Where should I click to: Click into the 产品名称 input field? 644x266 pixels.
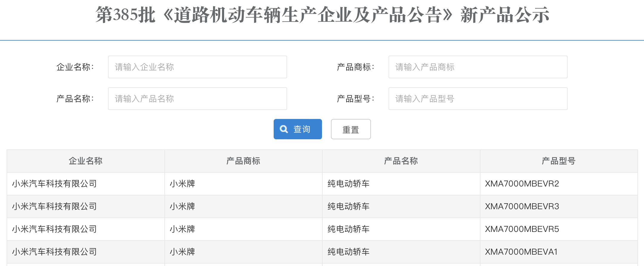tap(197, 99)
